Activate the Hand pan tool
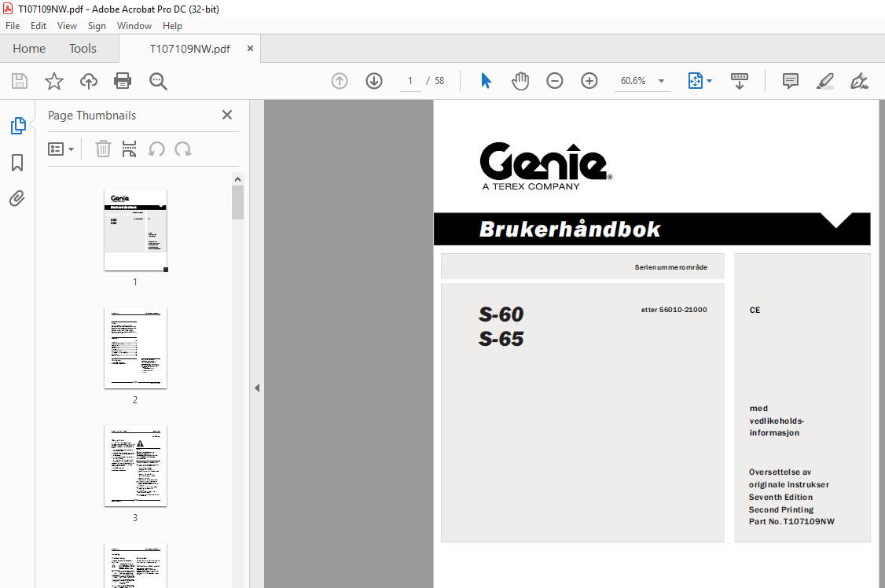The image size is (885, 588). (520, 81)
